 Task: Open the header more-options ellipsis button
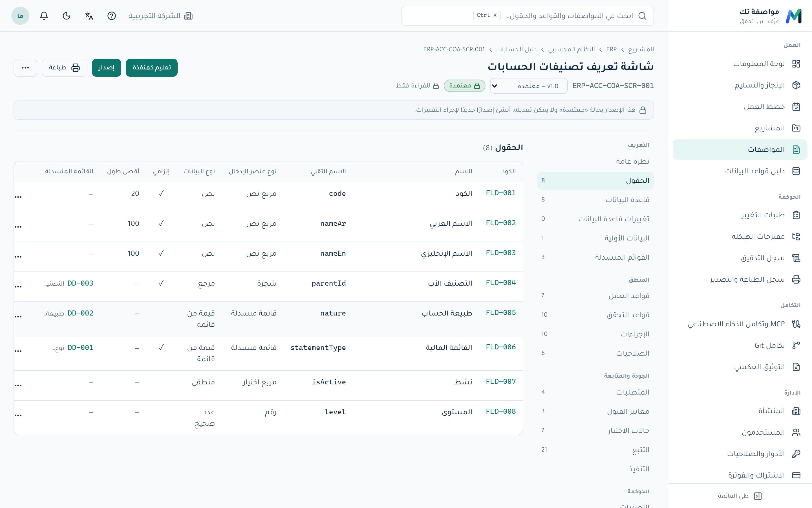25,67
